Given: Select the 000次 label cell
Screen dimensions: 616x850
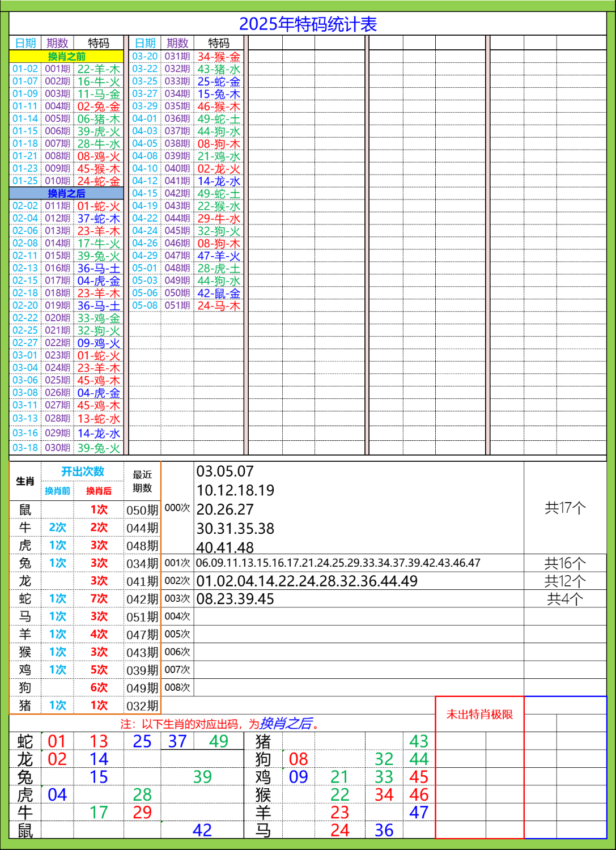Looking at the screenshot, I should [x=177, y=509].
